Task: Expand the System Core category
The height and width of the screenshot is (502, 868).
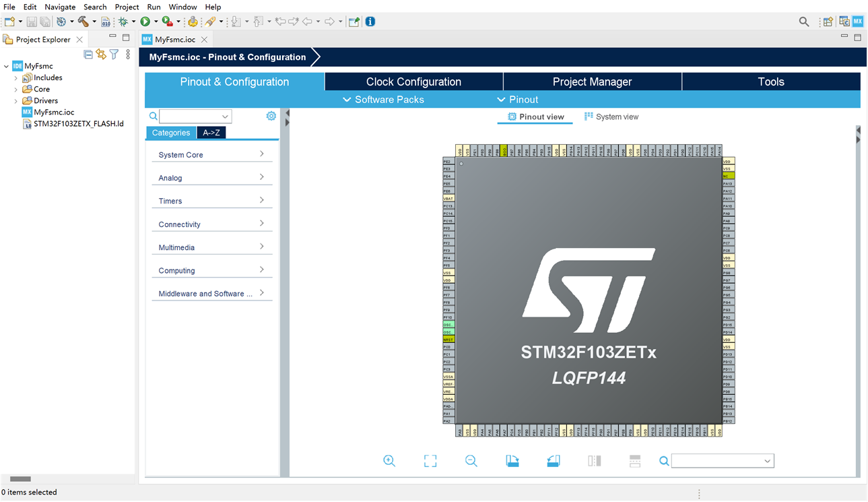Action: pyautogui.click(x=211, y=154)
